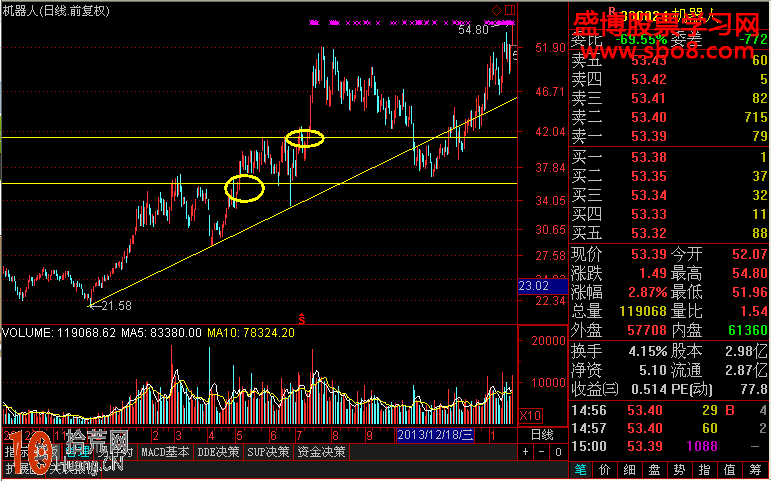Click the 日线 period label
Image resolution: width=771 pixels, height=481 pixels.
[x=543, y=435]
